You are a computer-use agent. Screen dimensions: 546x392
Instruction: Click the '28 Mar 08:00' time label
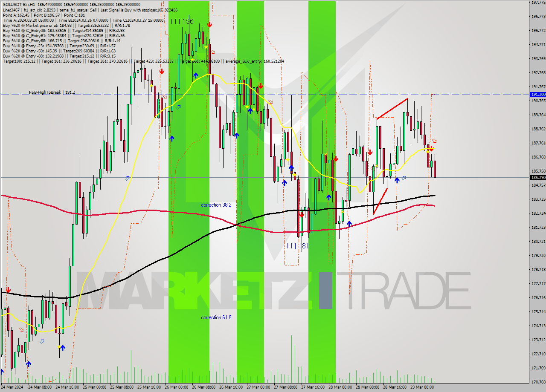367,388
